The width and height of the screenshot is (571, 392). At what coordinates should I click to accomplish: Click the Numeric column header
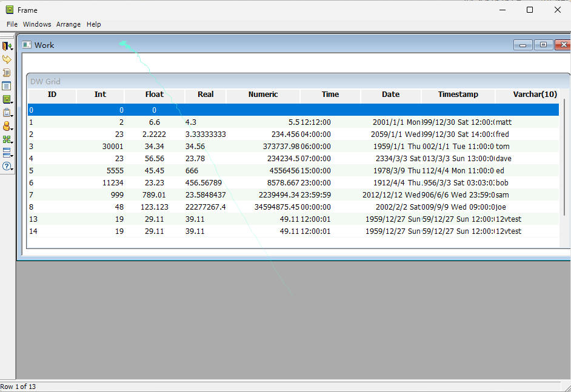coord(263,95)
